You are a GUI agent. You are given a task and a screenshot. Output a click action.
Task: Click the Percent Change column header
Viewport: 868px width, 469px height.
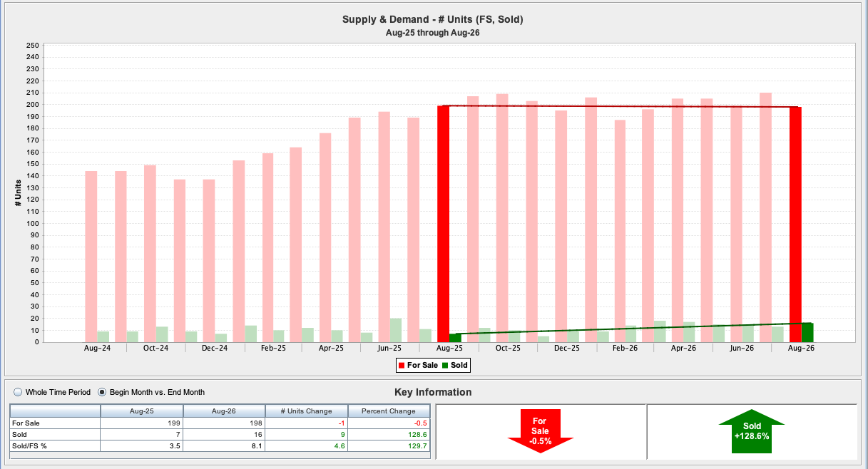point(389,411)
